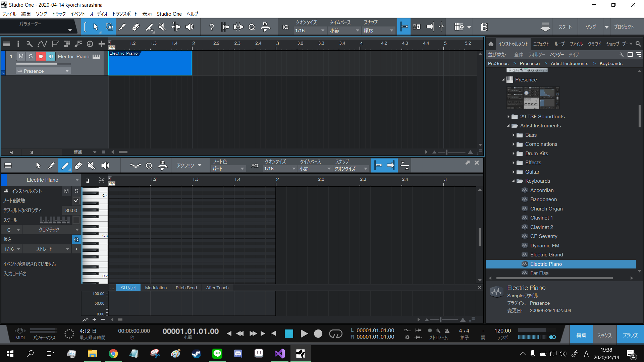
Task: Select the Listen speaker tool in main toolbar
Action: [x=190, y=27]
